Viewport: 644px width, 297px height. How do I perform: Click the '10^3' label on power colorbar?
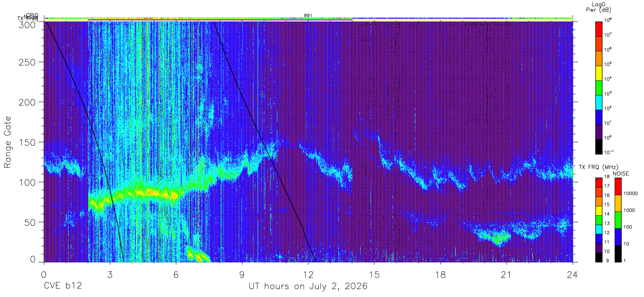pyautogui.click(x=608, y=93)
